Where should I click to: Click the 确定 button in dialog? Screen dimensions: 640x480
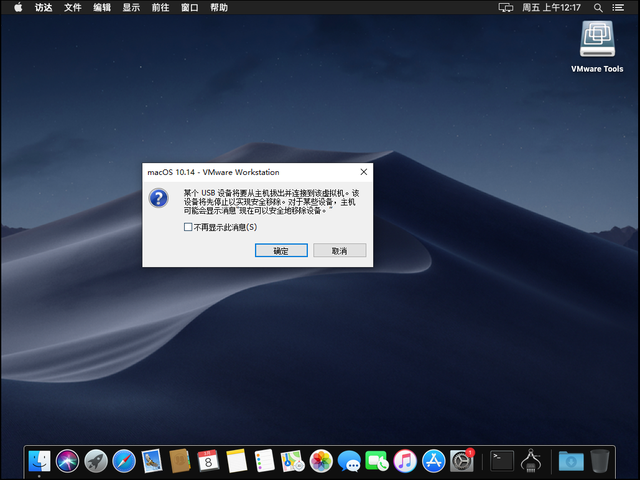281,251
